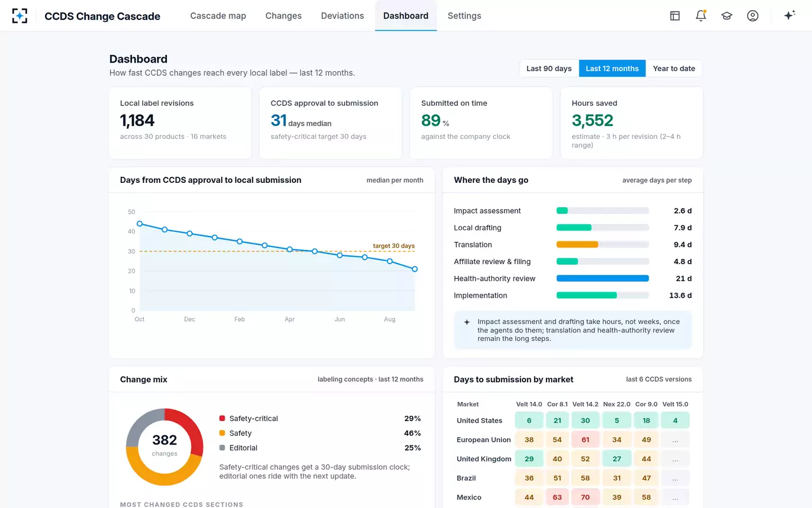812x508 pixels.
Task: Open the layout panel icon in header
Action: point(675,16)
